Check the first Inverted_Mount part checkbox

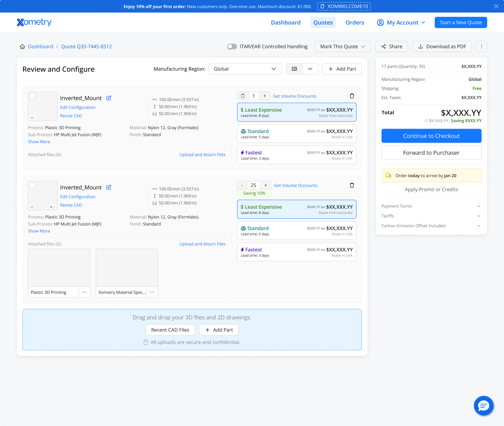coord(32,96)
